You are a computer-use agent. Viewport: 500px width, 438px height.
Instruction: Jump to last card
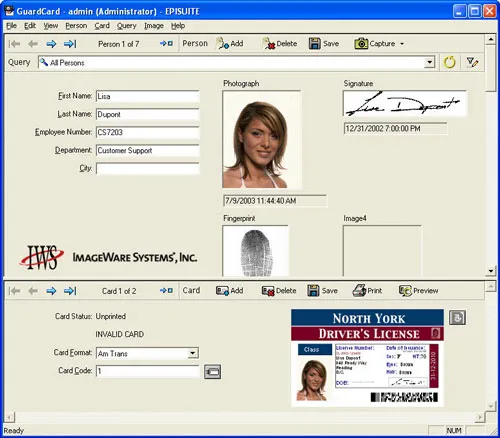[70, 291]
